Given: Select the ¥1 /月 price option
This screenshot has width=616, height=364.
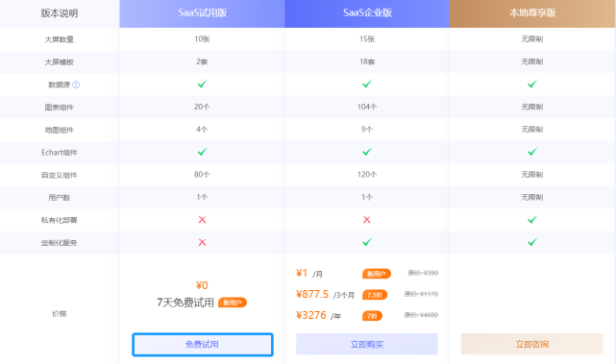Looking at the screenshot, I should (x=309, y=274).
